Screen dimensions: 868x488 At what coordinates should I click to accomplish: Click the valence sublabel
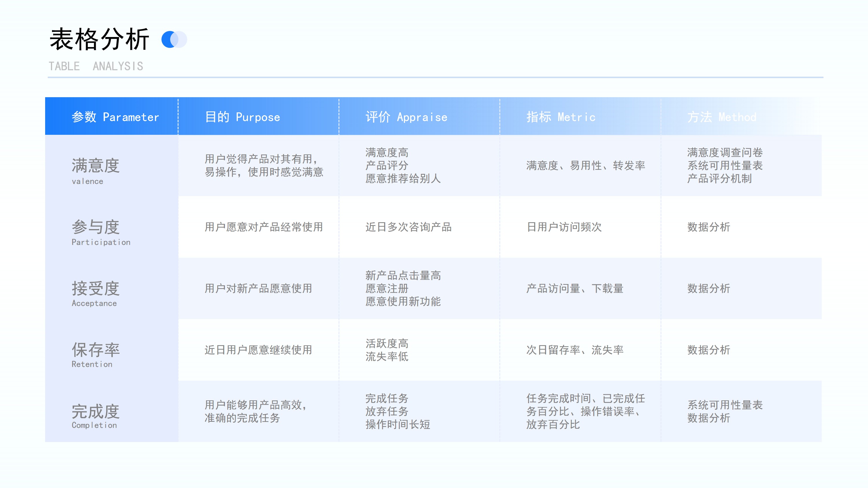pyautogui.click(x=88, y=181)
